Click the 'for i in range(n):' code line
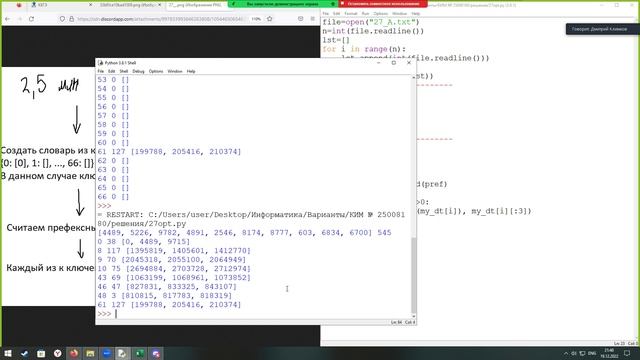The height and width of the screenshot is (360, 640). pyautogui.click(x=364, y=49)
